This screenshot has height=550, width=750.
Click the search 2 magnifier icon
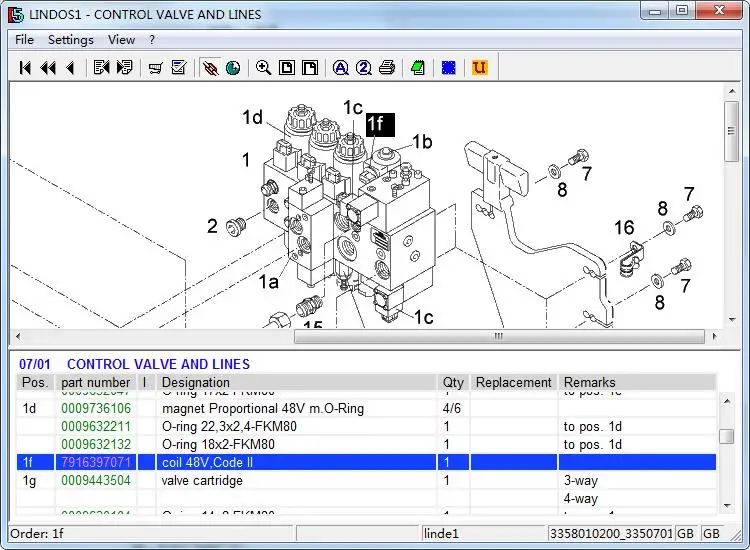tap(364, 68)
